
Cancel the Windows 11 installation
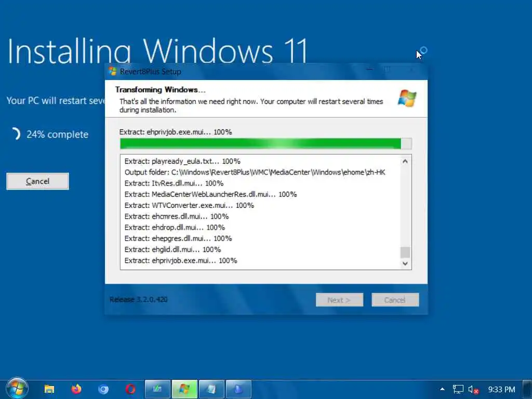pyautogui.click(x=37, y=181)
